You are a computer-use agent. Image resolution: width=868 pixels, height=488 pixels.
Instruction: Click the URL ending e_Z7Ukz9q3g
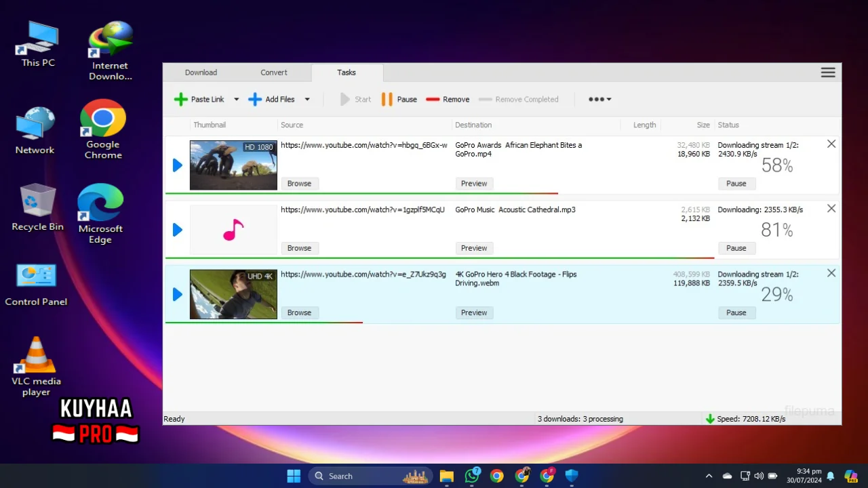(363, 274)
